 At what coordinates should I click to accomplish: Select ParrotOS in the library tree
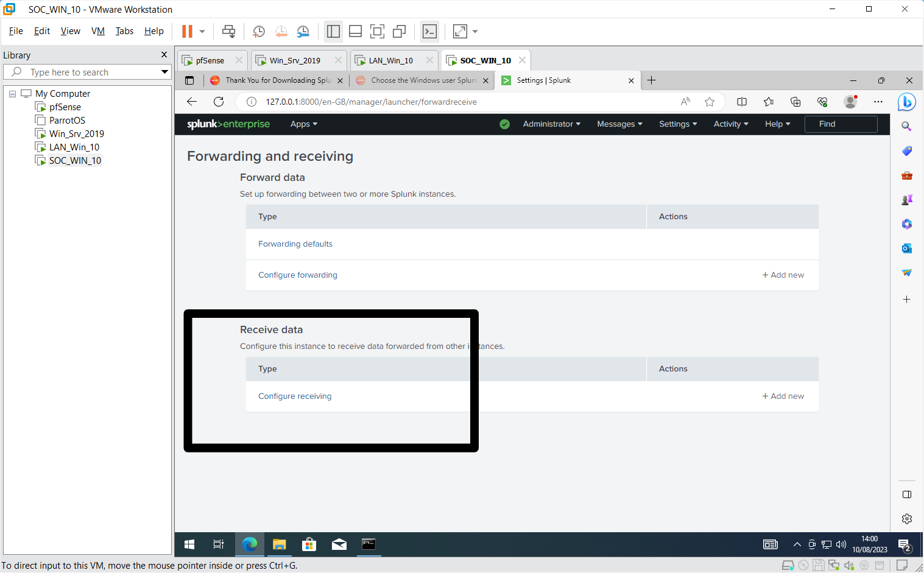67,121
